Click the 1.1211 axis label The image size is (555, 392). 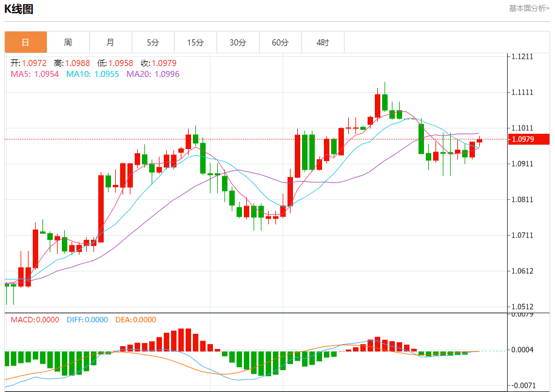click(x=522, y=56)
